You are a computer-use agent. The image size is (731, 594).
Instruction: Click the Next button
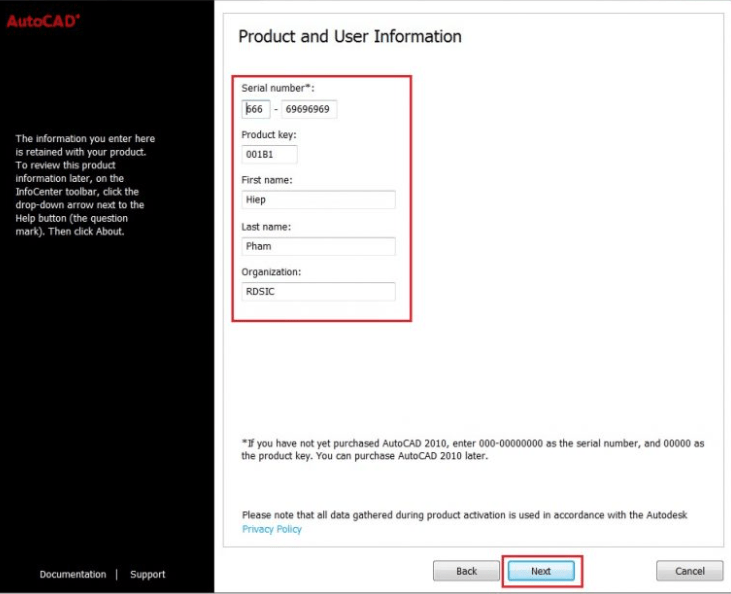tap(541, 571)
